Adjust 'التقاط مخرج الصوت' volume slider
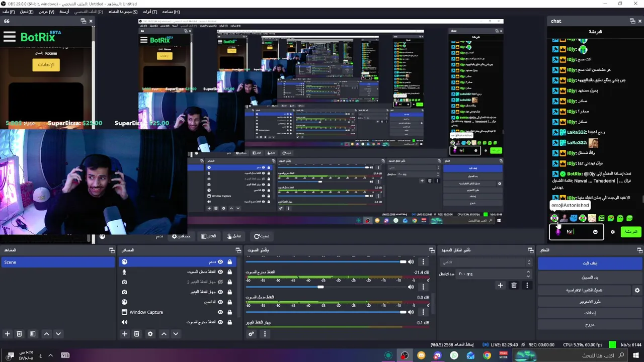Screen dimensions: 644x362 pos(326,287)
